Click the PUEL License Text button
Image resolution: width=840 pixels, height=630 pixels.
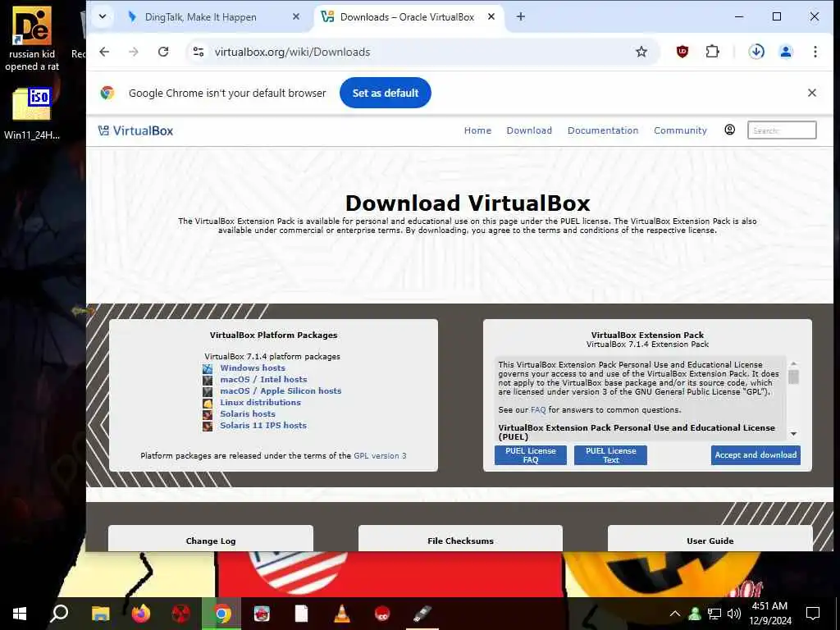pos(610,454)
